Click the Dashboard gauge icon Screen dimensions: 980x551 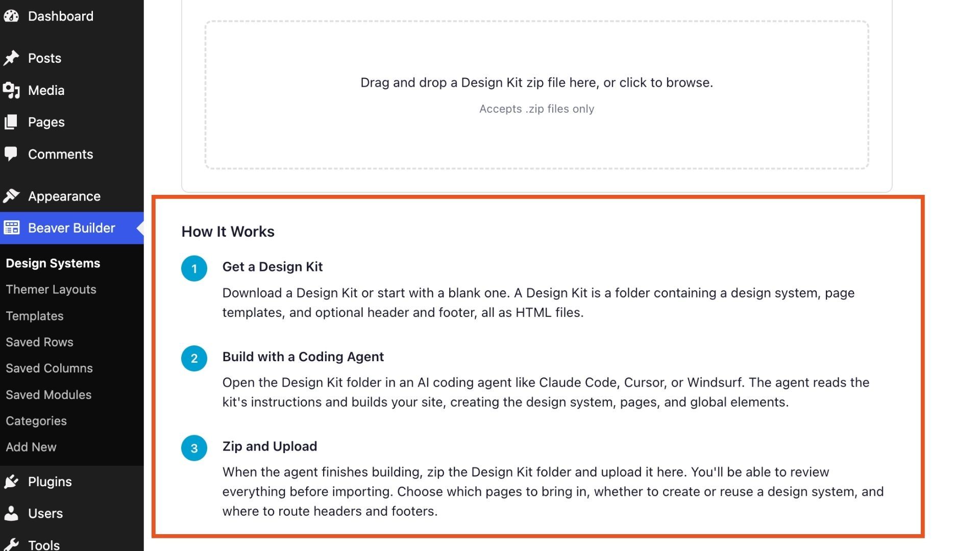[x=11, y=16]
